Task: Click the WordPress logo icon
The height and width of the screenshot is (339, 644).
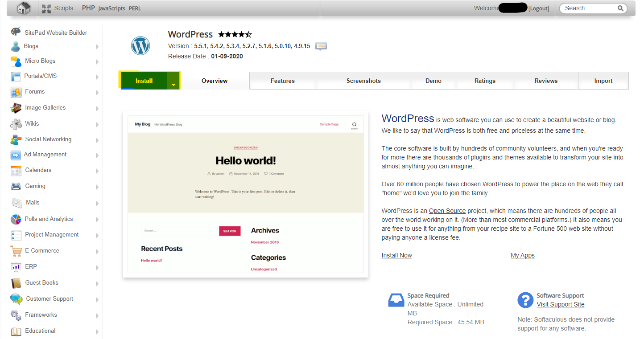Action: [x=140, y=46]
